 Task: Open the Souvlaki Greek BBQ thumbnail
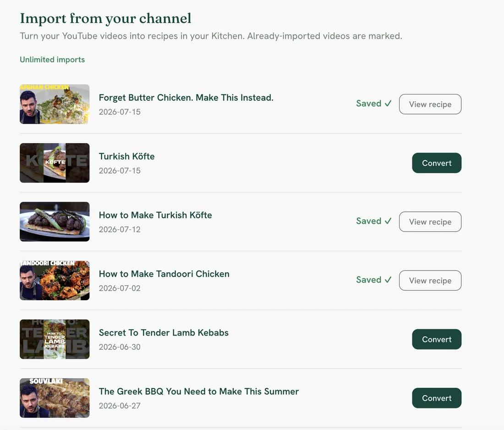[x=55, y=398]
